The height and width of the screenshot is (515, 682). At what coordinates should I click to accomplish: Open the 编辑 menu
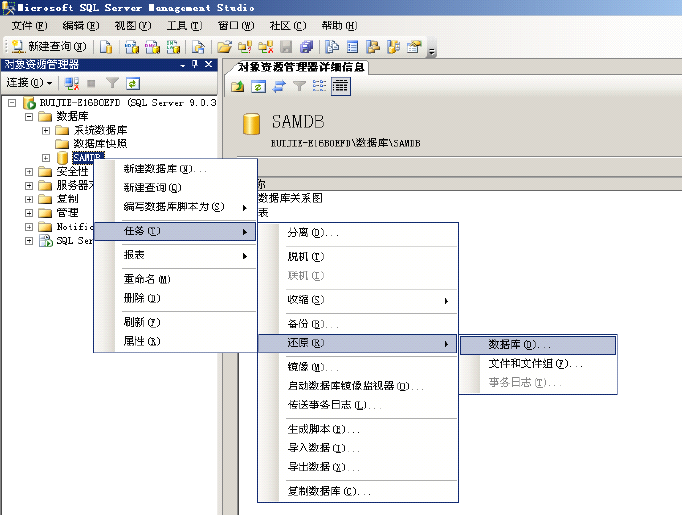[x=81, y=26]
